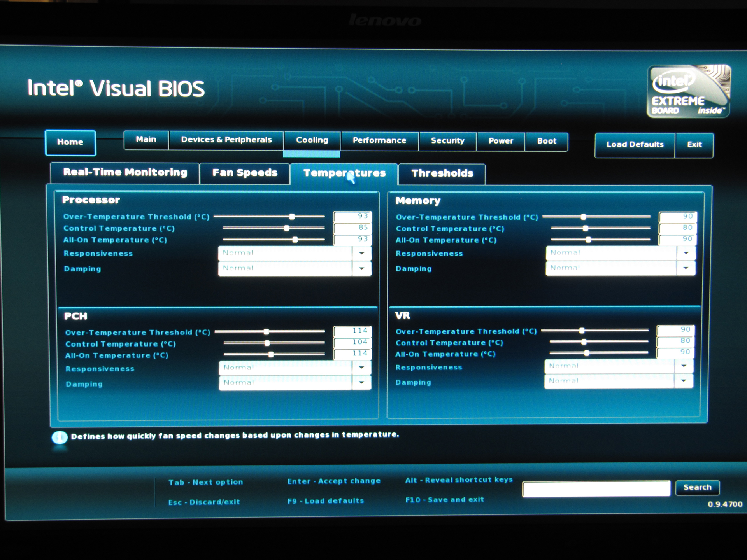
Task: Click 'F9 - Load defaults' shortcut text
Action: [x=326, y=501]
